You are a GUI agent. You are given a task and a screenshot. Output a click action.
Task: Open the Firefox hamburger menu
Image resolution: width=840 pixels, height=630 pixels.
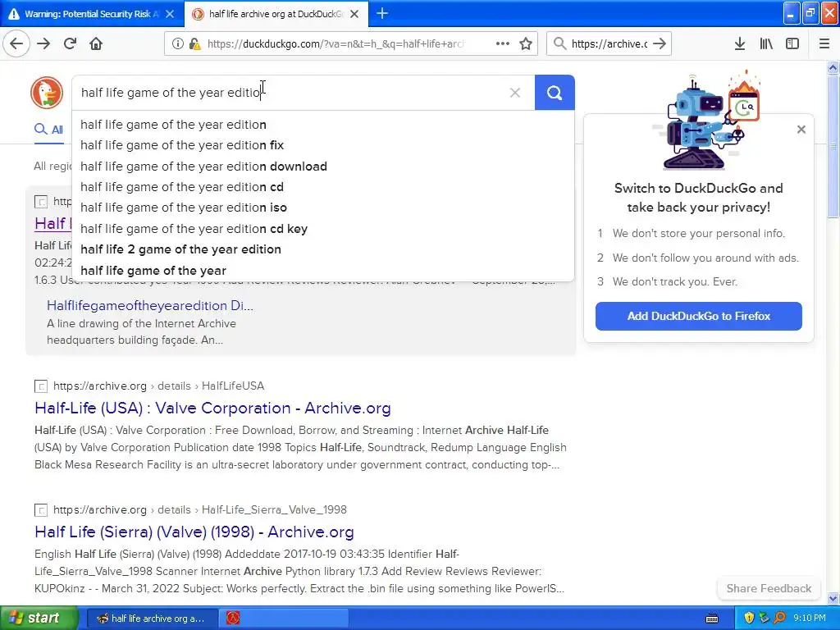(824, 43)
